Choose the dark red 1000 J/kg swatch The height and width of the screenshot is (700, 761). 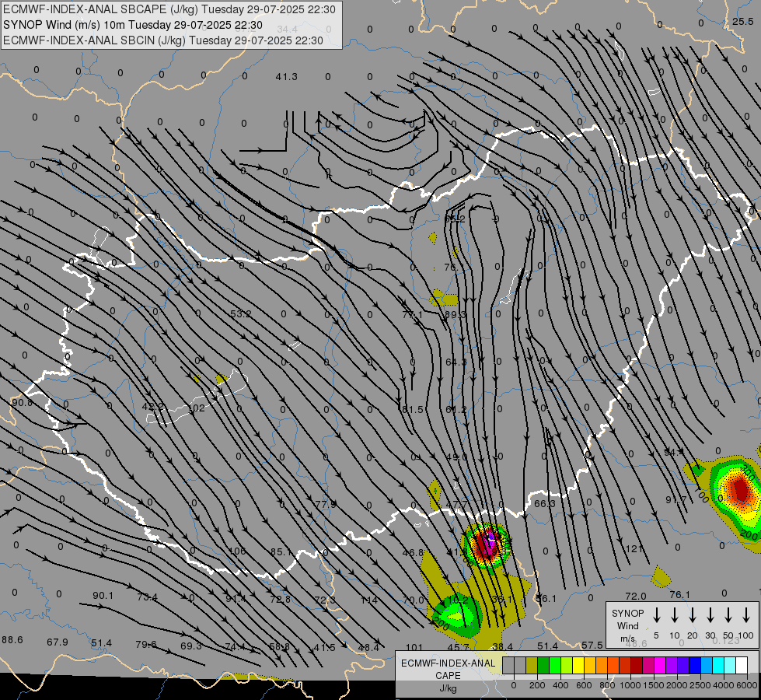(637, 666)
